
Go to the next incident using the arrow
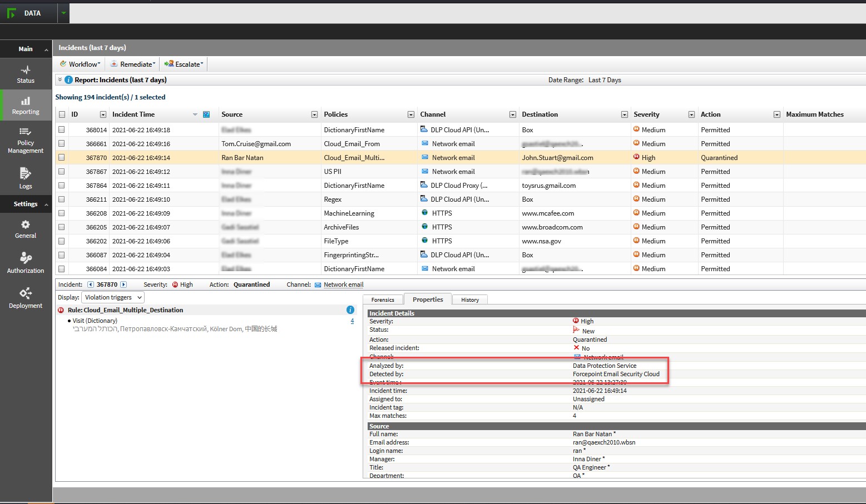(123, 284)
